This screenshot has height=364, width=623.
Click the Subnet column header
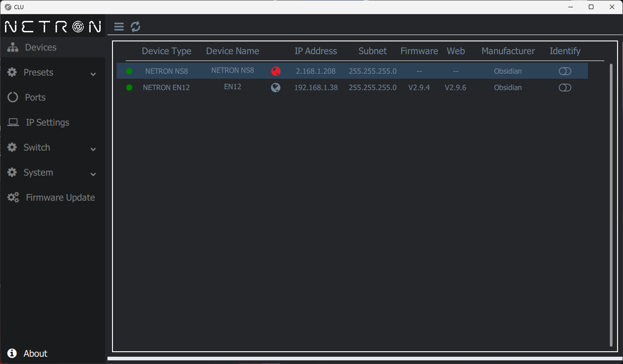(x=373, y=51)
